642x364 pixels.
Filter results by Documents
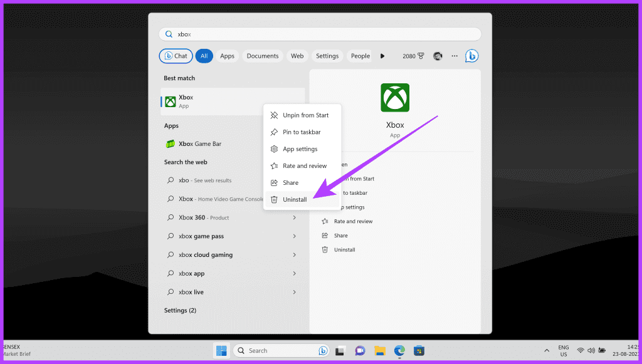263,56
